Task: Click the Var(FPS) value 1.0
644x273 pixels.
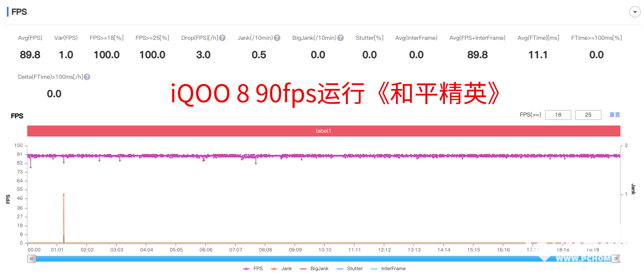Action: point(66,55)
